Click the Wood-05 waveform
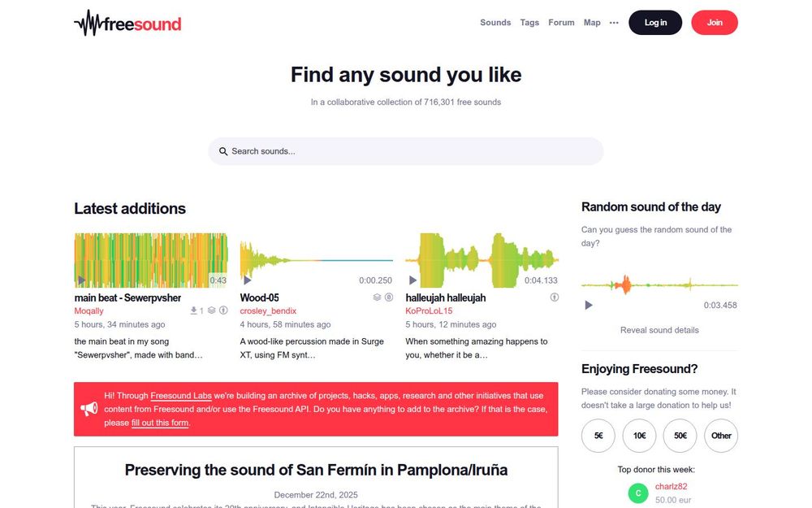This screenshot has height=508, width=812. click(317, 260)
